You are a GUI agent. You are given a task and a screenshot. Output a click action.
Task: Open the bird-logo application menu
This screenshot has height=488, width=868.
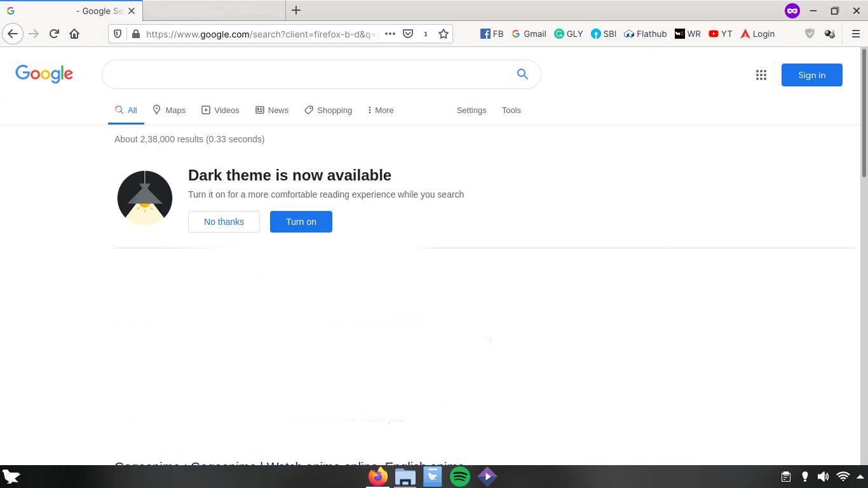pos(11,477)
